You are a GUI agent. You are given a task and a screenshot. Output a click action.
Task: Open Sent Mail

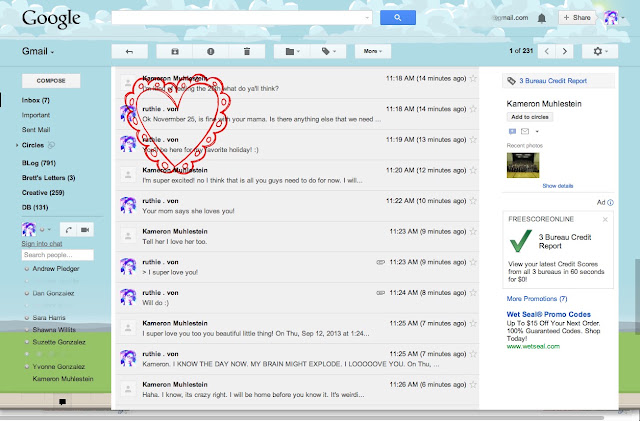36,130
